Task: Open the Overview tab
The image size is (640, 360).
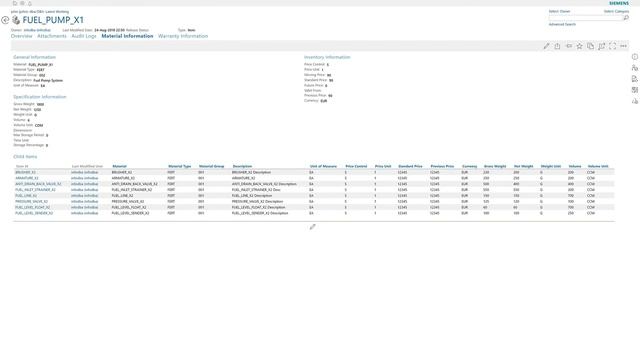Action: (21, 36)
